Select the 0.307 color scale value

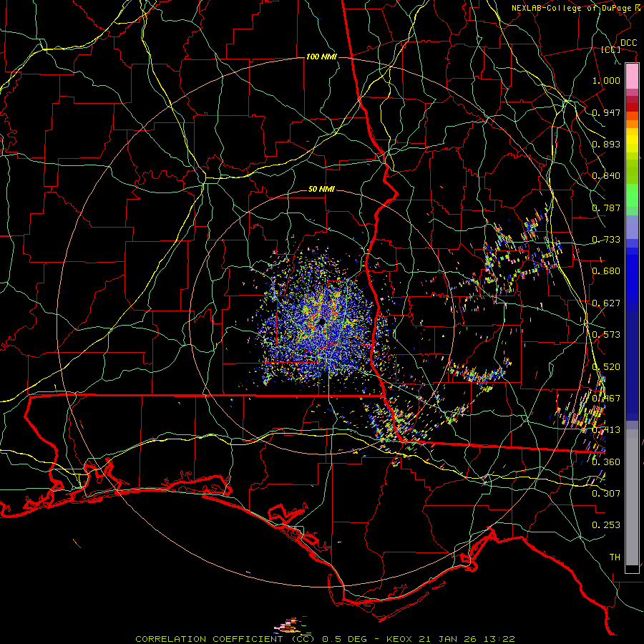tap(606, 494)
